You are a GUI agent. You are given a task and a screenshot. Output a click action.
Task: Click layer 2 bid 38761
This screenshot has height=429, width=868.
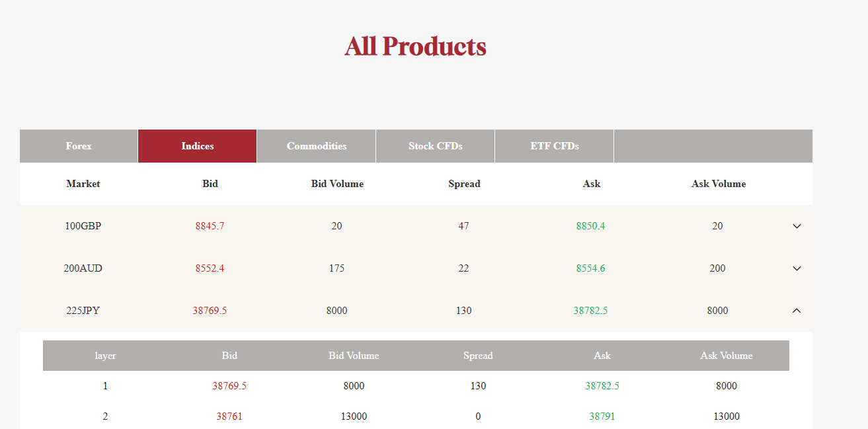click(x=229, y=416)
